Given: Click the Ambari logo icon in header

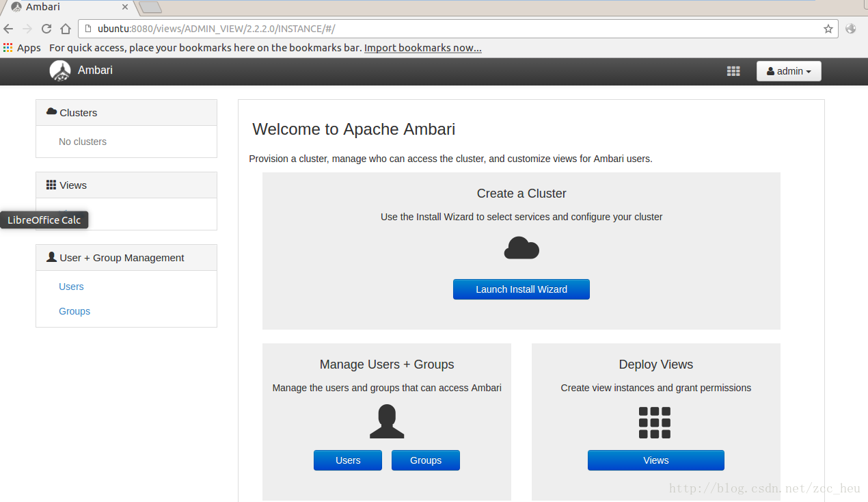Looking at the screenshot, I should click(60, 70).
